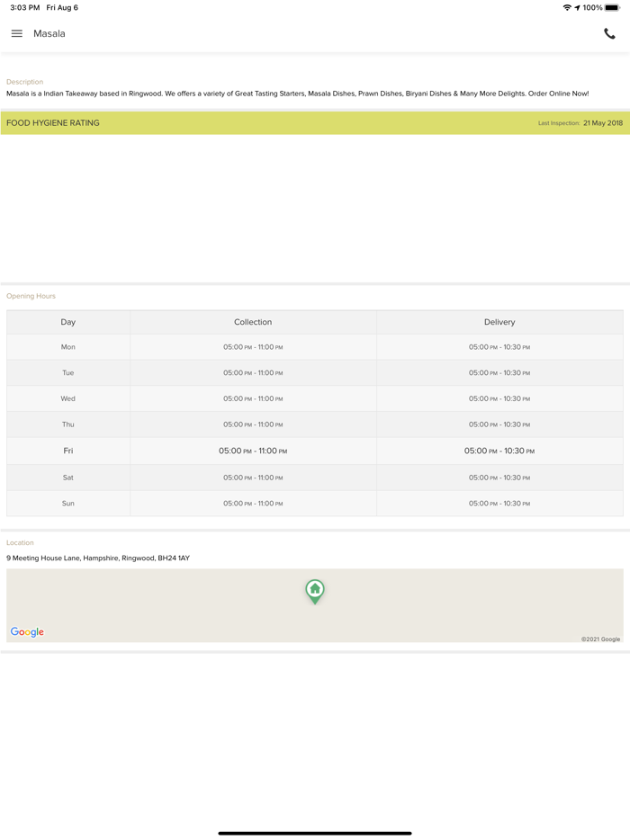The image size is (630, 840).
Task: Tap Thursday's delivery hours cell
Action: coord(499,424)
